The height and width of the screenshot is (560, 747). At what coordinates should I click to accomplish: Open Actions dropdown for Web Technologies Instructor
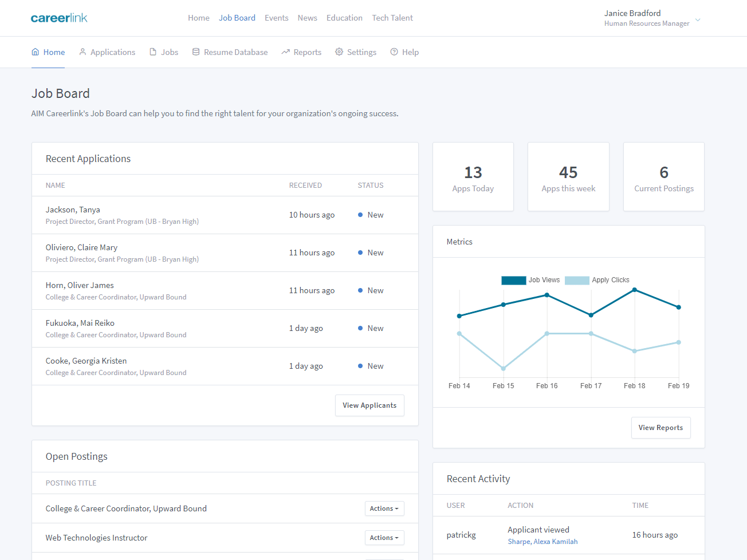pyautogui.click(x=384, y=538)
